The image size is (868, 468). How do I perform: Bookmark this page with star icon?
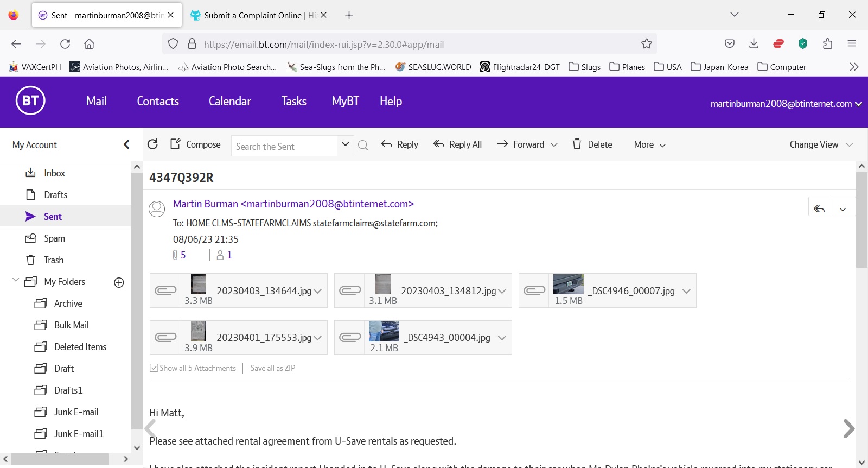coord(646,44)
